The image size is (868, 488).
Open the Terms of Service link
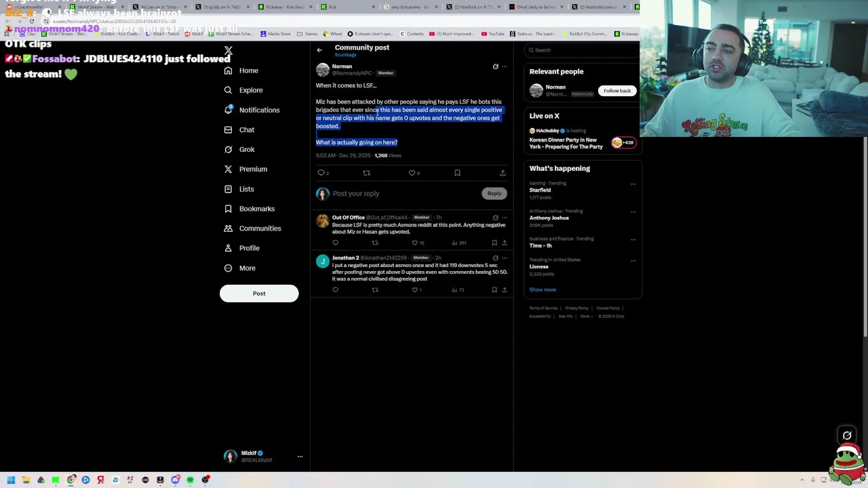coord(543,308)
